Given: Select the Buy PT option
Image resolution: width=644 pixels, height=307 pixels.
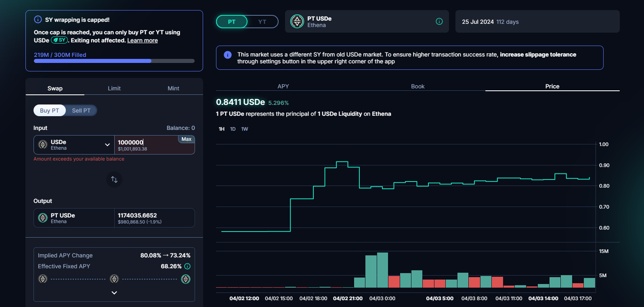Looking at the screenshot, I should (x=50, y=111).
